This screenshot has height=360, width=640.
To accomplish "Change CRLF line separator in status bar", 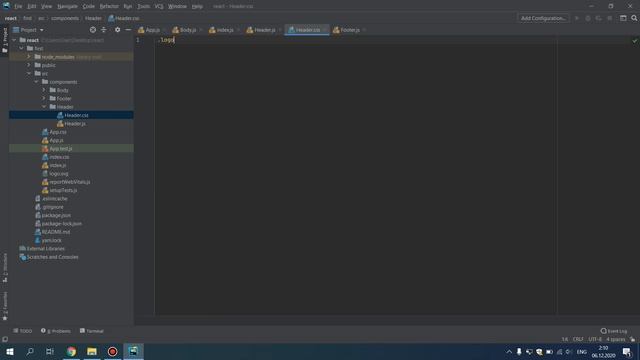I will [x=578, y=339].
